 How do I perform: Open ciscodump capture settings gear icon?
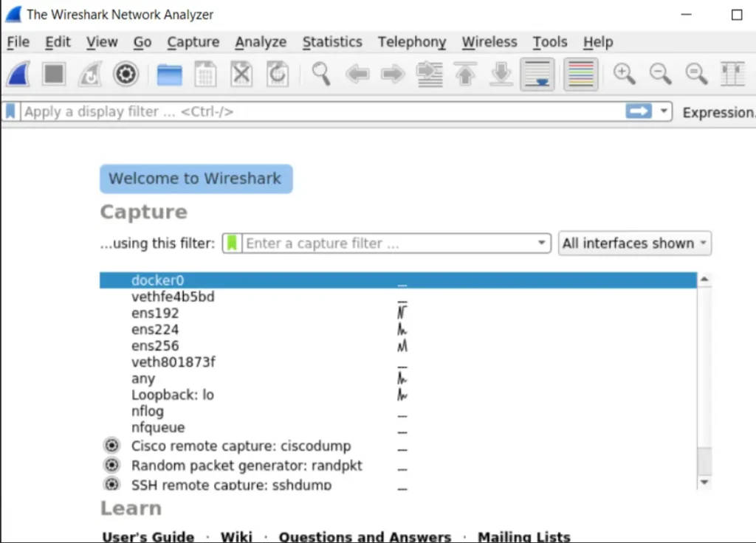click(112, 445)
